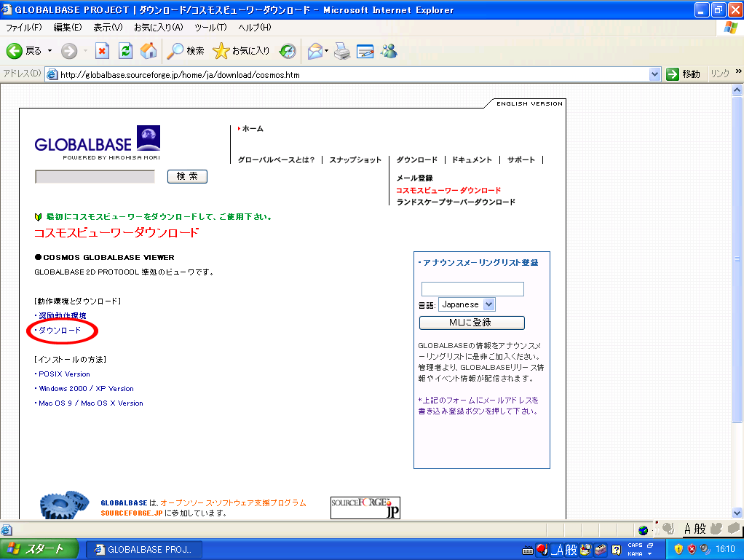Click the Windows Start button
744x560 pixels.
click(x=39, y=549)
